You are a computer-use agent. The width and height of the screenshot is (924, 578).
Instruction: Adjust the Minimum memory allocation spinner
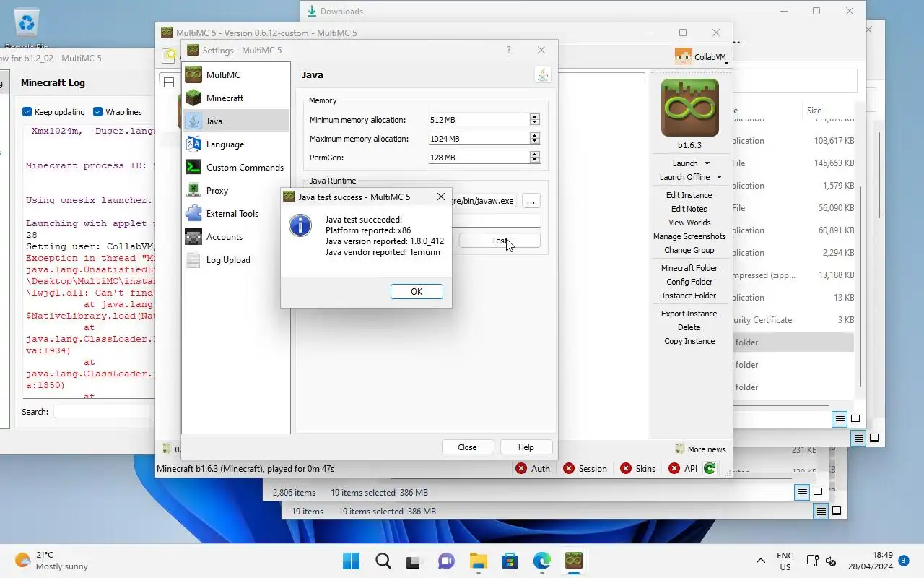point(534,120)
